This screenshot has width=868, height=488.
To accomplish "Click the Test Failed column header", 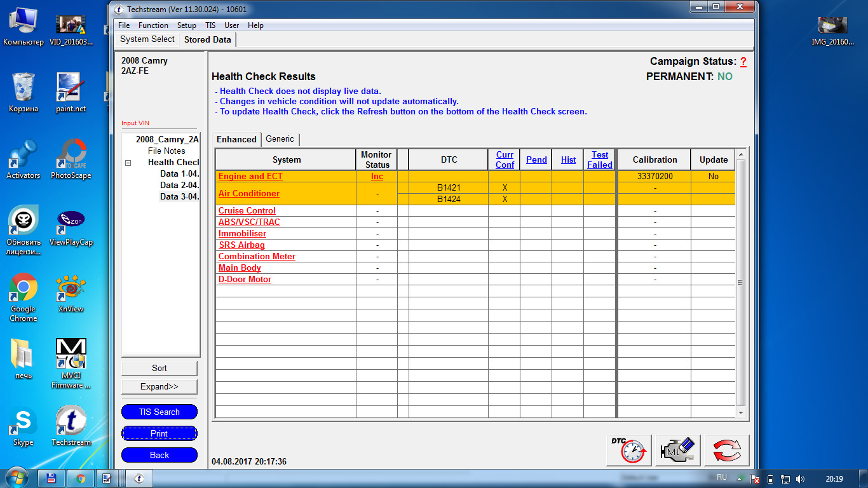I will pos(600,159).
